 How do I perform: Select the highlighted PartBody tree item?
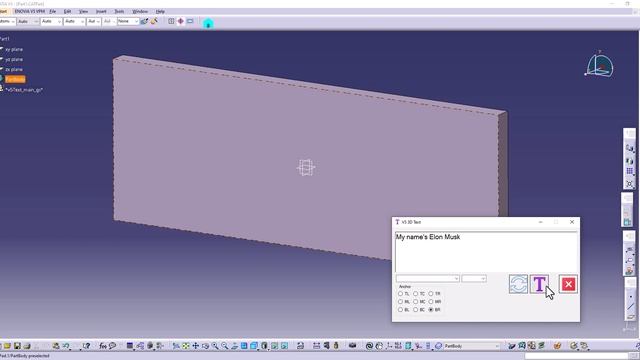click(x=15, y=79)
